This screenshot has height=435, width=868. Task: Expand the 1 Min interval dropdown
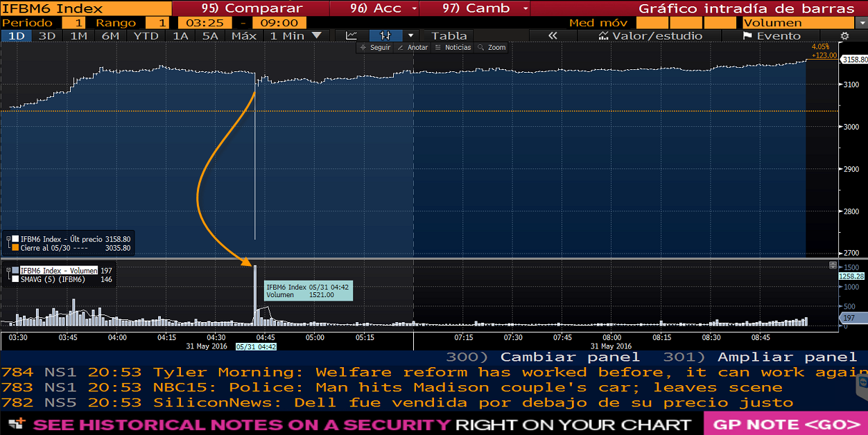pos(296,35)
